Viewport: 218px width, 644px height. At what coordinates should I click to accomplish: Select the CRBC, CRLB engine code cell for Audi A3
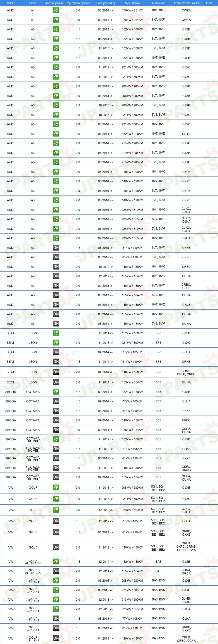(x=186, y=286)
